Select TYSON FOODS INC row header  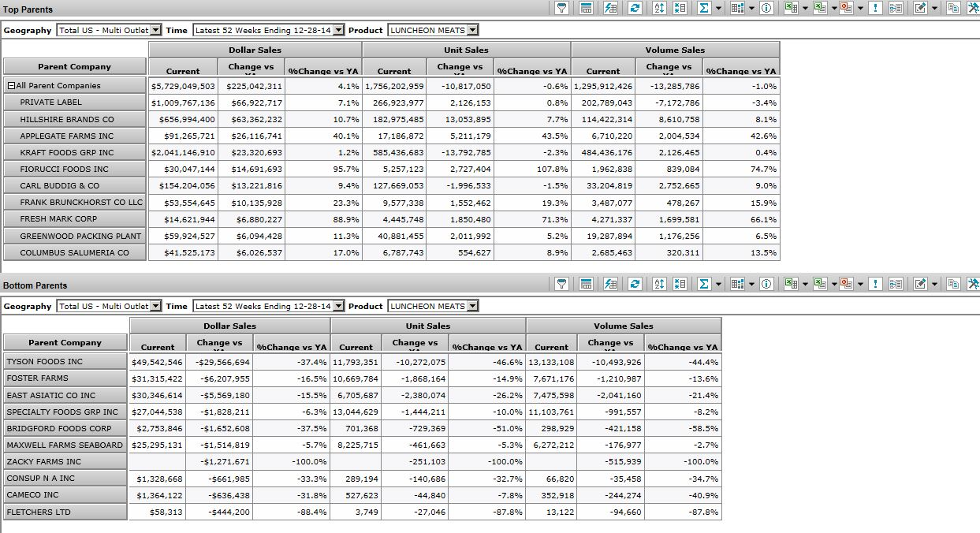point(64,362)
